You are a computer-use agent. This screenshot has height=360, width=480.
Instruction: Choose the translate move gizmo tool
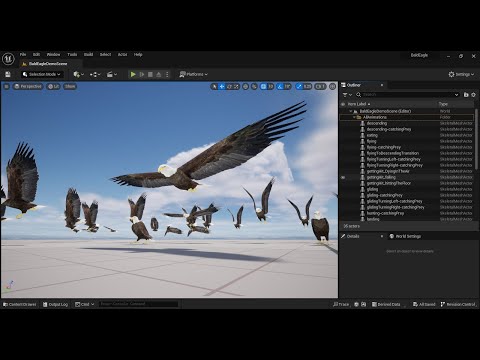pyautogui.click(x=222, y=86)
